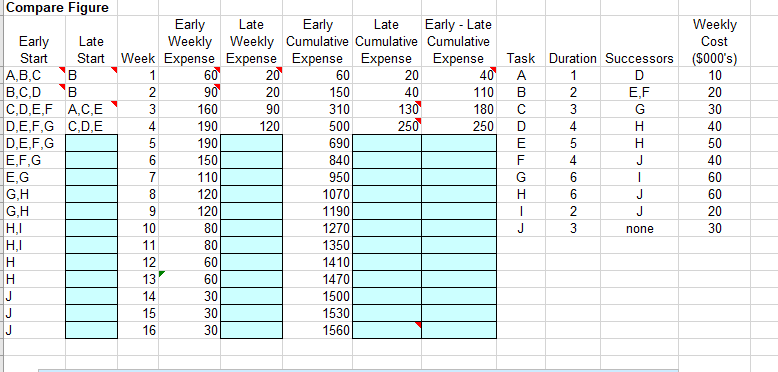Click empty Early - Late Cumulative cell, week 10

(x=459, y=228)
